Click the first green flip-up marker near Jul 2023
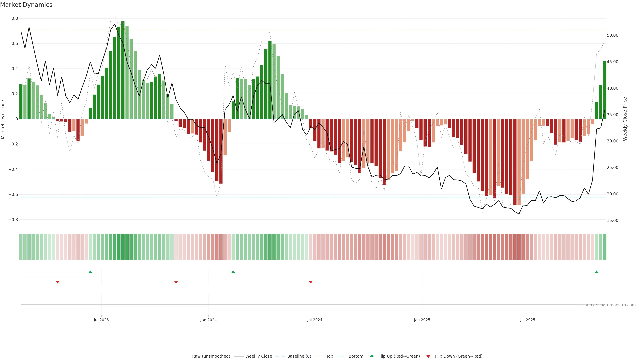Viewport: 644px width, 362px height. point(90,272)
